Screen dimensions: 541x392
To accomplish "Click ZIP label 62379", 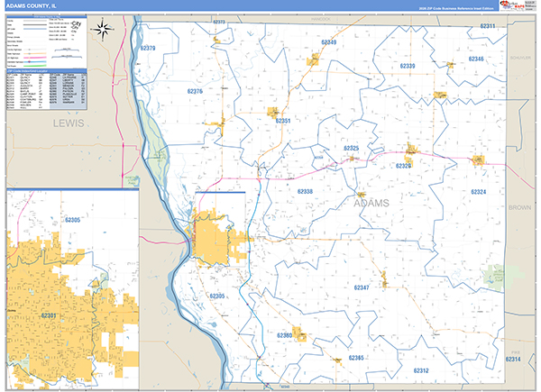I will (148, 48).
